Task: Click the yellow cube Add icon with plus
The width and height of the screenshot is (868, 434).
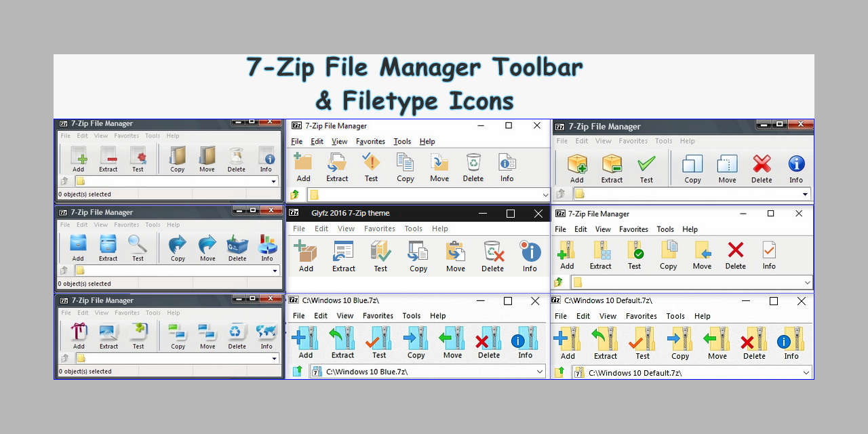Action: 577,164
